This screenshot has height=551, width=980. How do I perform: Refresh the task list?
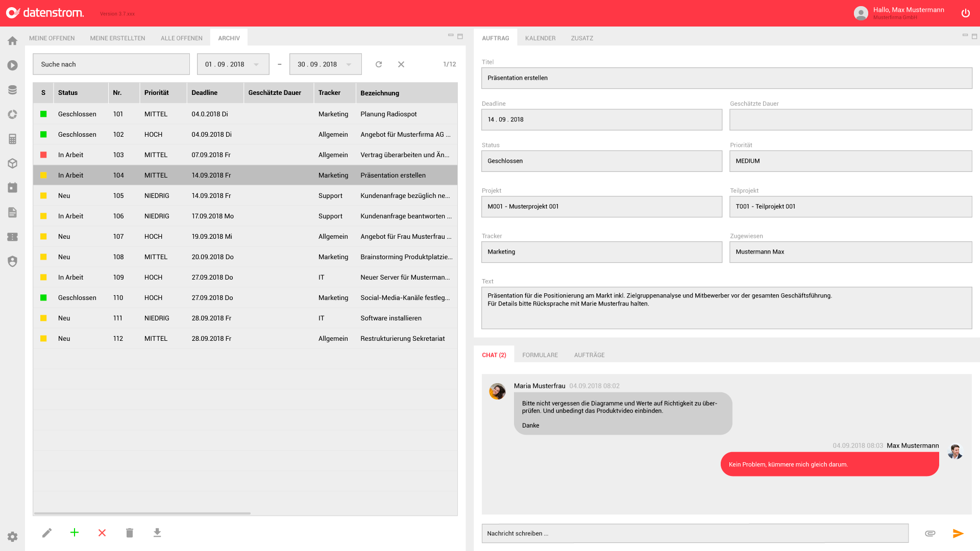point(379,64)
